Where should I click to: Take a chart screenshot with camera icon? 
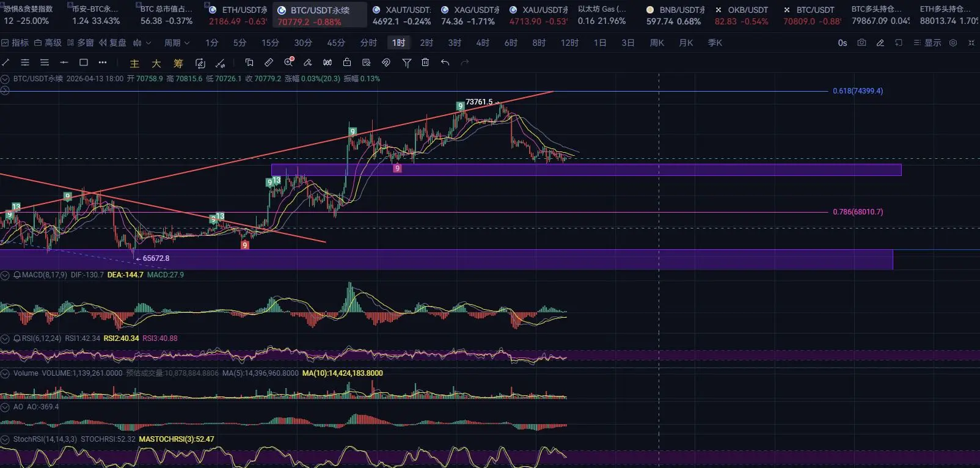[x=861, y=43]
